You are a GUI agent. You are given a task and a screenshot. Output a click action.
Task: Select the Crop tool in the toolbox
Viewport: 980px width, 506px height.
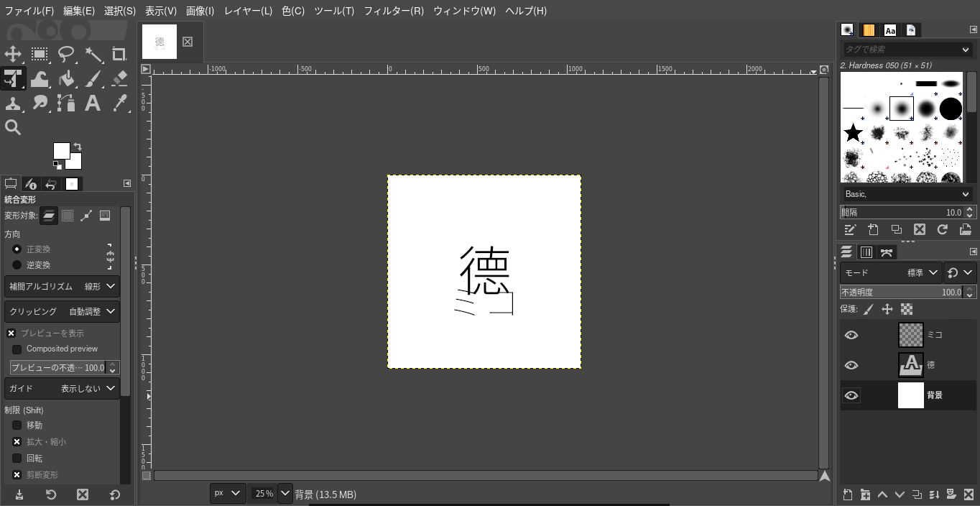[x=119, y=54]
